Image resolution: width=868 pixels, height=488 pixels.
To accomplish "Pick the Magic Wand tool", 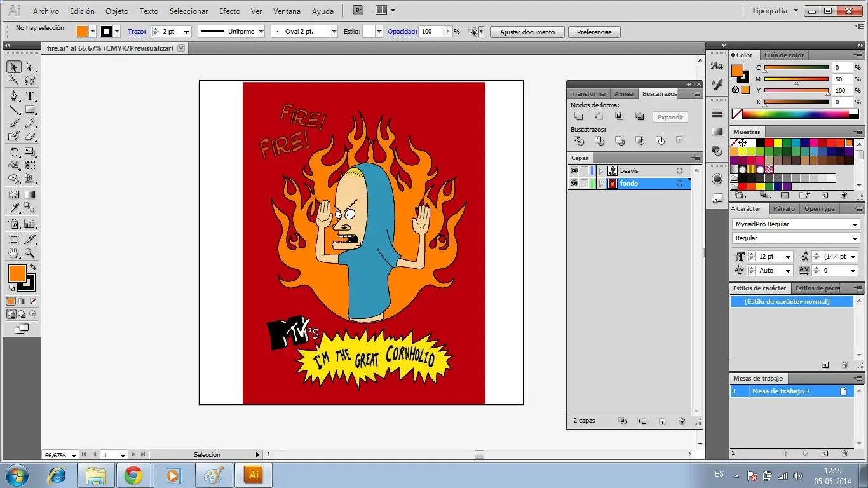I will point(14,80).
